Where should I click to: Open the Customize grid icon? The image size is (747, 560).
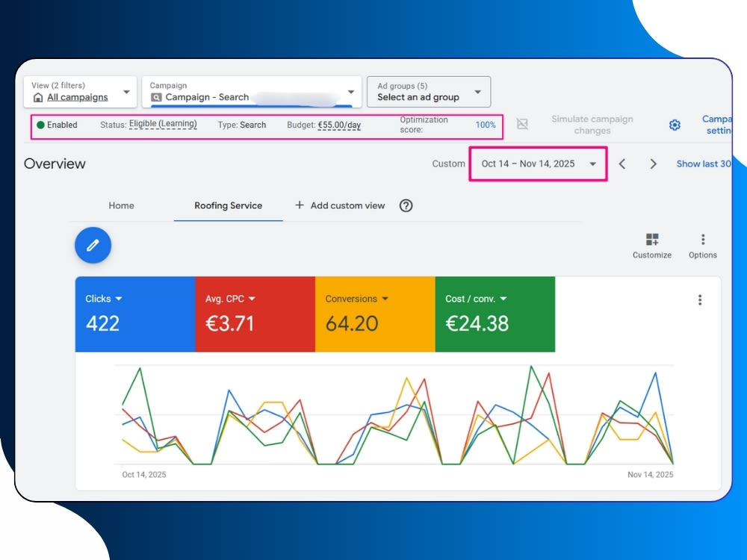coord(651,239)
